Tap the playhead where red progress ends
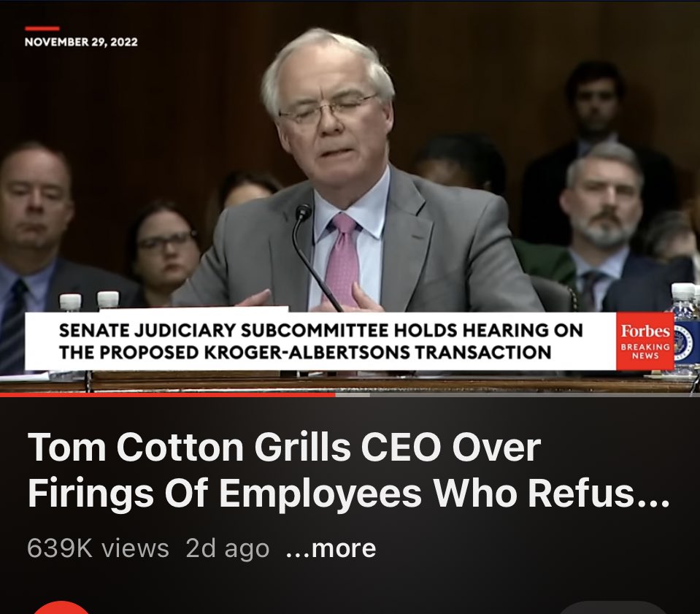Image resolution: width=700 pixels, height=614 pixels. pyautogui.click(x=335, y=395)
